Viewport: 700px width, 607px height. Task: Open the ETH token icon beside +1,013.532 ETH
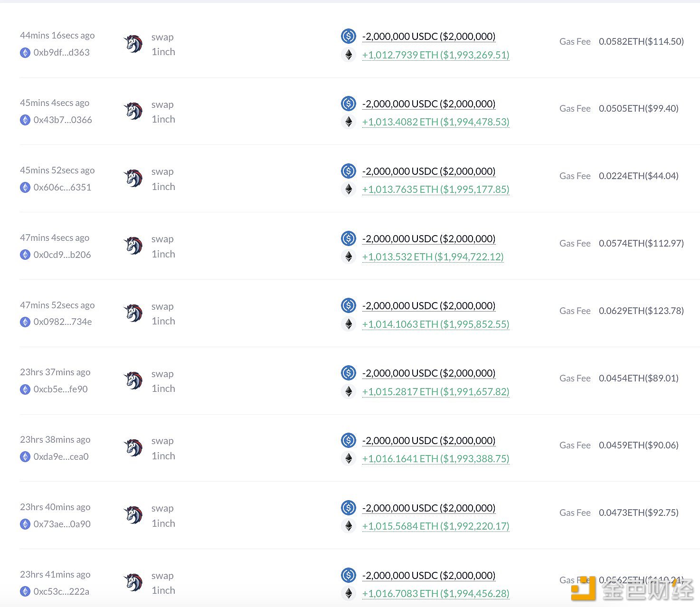point(349,257)
